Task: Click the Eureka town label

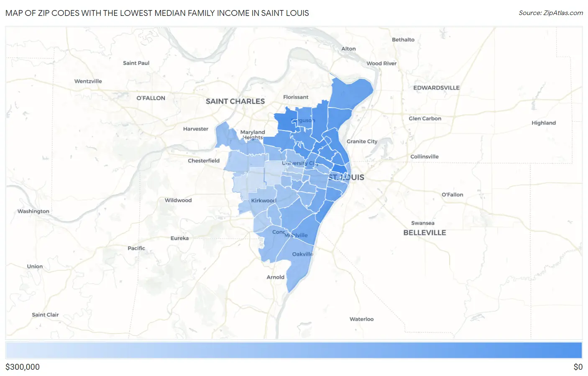Action: click(x=179, y=238)
